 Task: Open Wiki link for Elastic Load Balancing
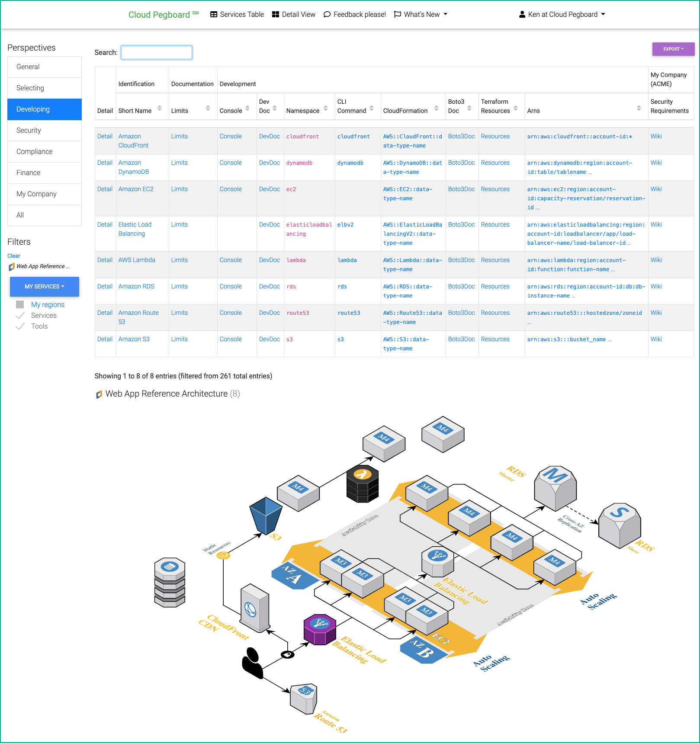tap(656, 224)
